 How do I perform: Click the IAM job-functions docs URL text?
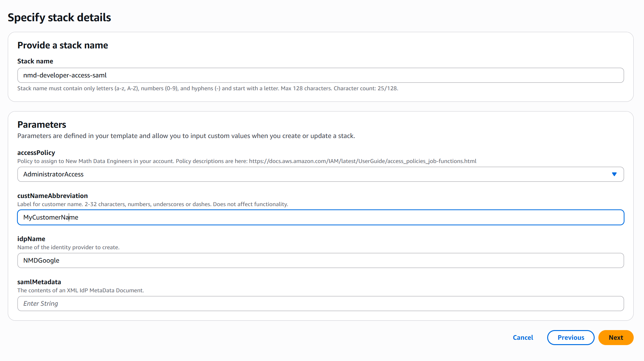[362, 161]
